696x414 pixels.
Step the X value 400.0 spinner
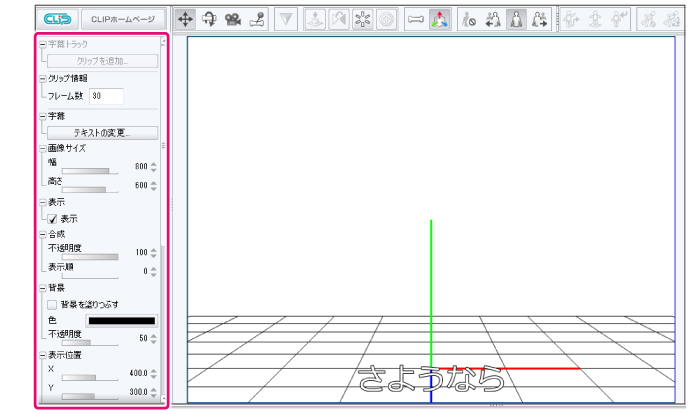[x=154, y=374]
